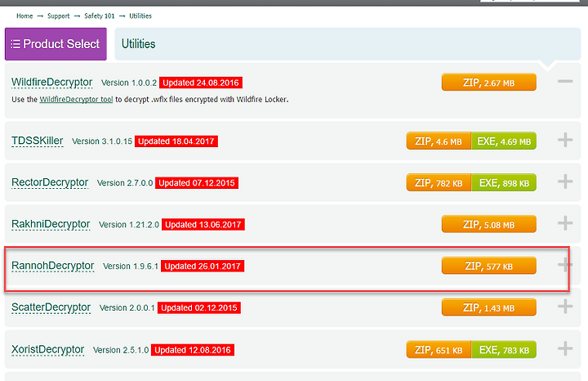This screenshot has height=381, width=588.
Task: Open ScatterDecryptor utility link
Action: (51, 307)
